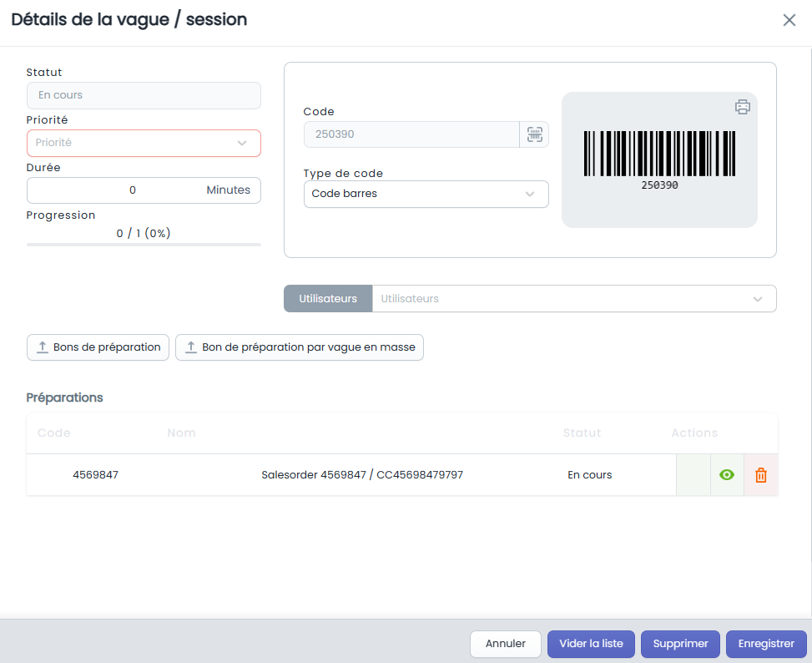The image size is (812, 663).
Task: Click the upload icon on Bons de préparation
Action: [43, 347]
